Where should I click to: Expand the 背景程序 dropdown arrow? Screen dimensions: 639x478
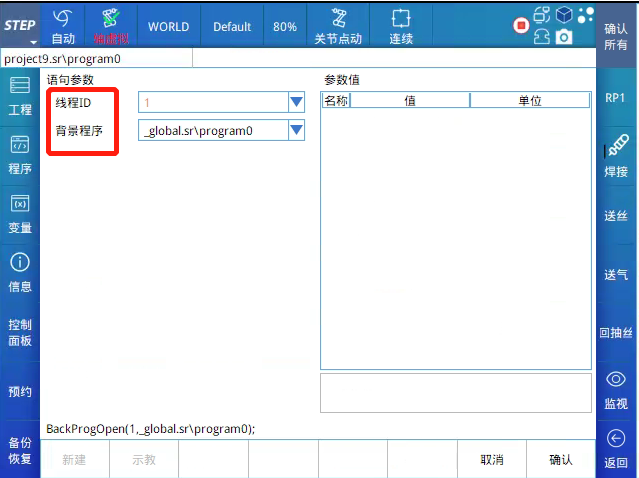point(295,130)
